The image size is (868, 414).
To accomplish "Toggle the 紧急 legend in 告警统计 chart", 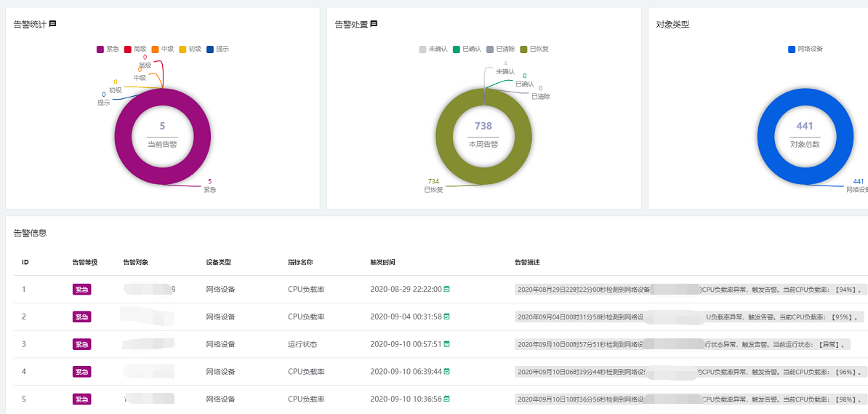I will pyautogui.click(x=108, y=49).
